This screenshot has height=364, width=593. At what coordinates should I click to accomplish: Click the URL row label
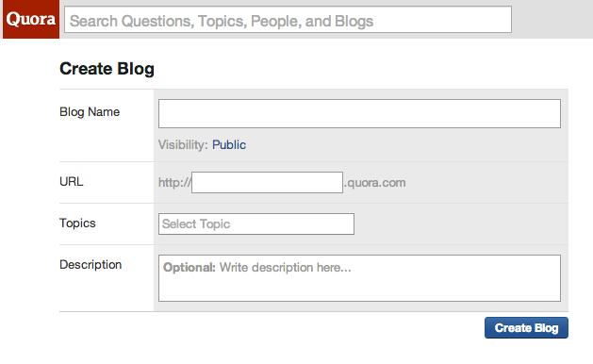[71, 182]
